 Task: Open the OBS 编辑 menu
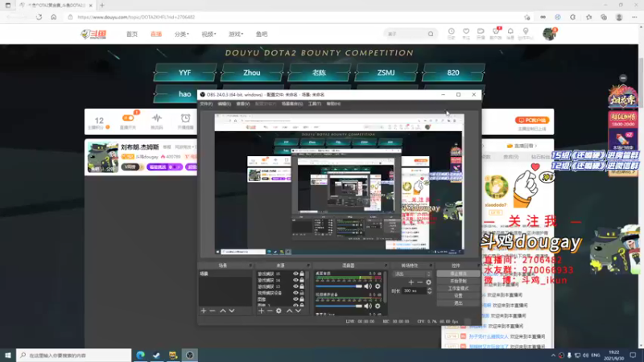[x=225, y=104]
